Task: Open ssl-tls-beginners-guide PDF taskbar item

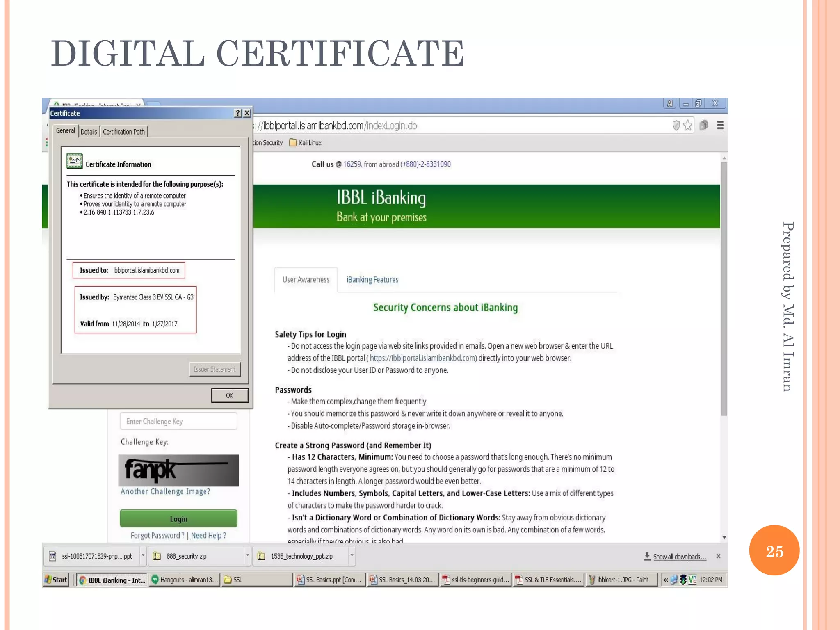Action: [x=476, y=580]
